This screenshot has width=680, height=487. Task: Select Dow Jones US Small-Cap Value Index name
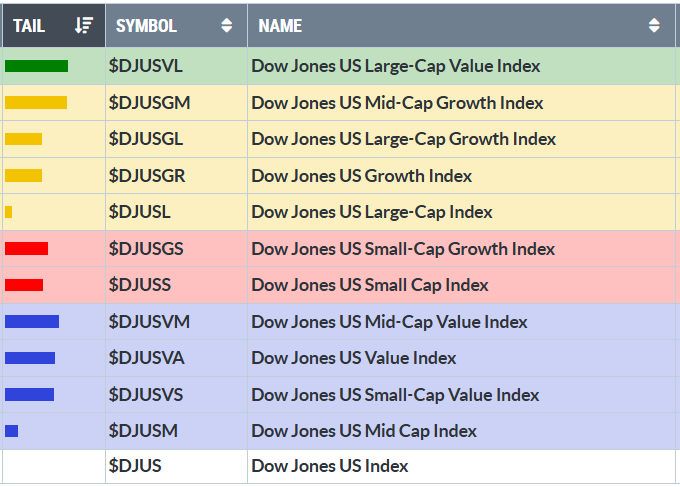tap(395, 395)
